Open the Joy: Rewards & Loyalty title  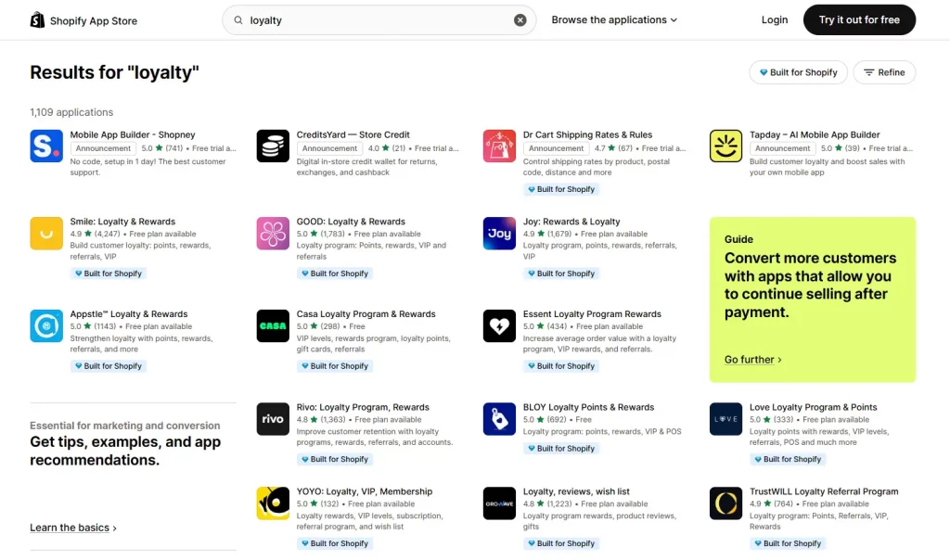(x=571, y=222)
